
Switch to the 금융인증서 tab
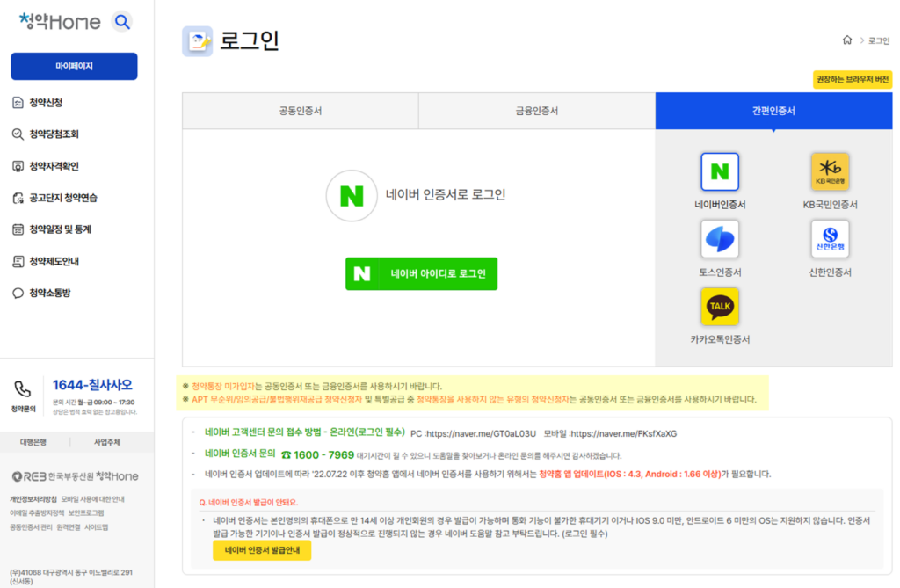(536, 111)
